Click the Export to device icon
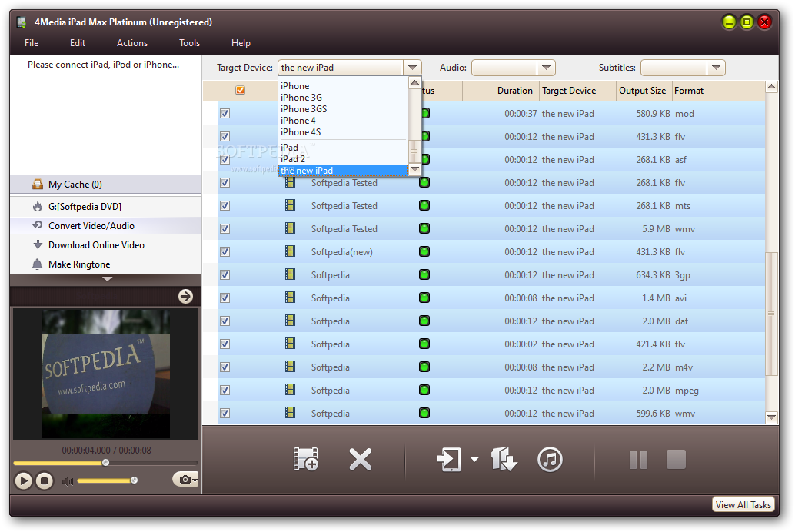The height and width of the screenshot is (532, 795). [x=449, y=460]
